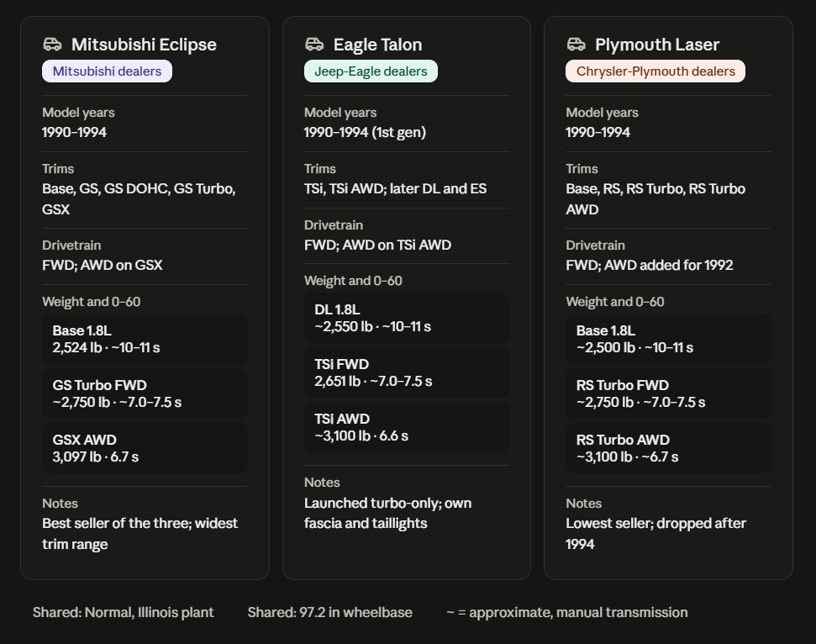Click the TSi AWD tile
816x644 pixels.
point(407,427)
